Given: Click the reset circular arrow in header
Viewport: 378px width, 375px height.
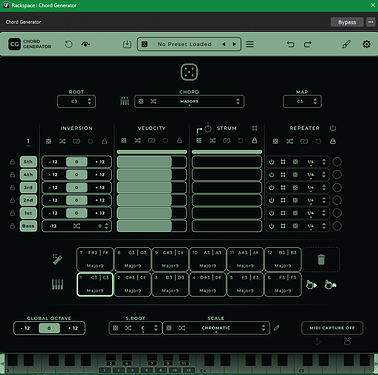Looking at the screenshot, I should (69, 44).
